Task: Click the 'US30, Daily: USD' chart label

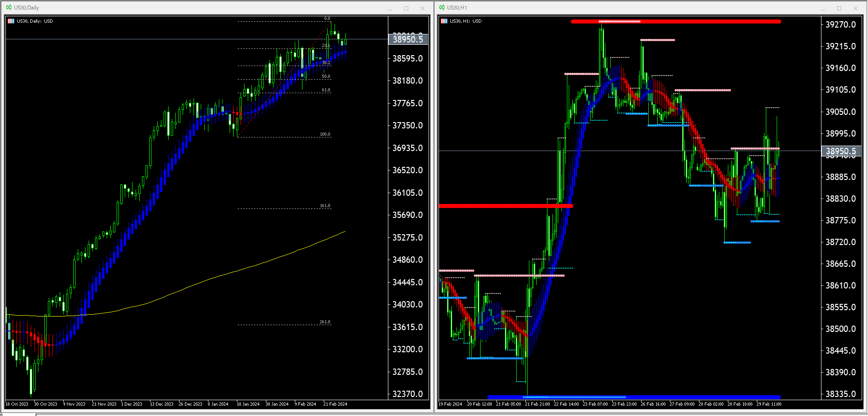Action: tap(35, 21)
